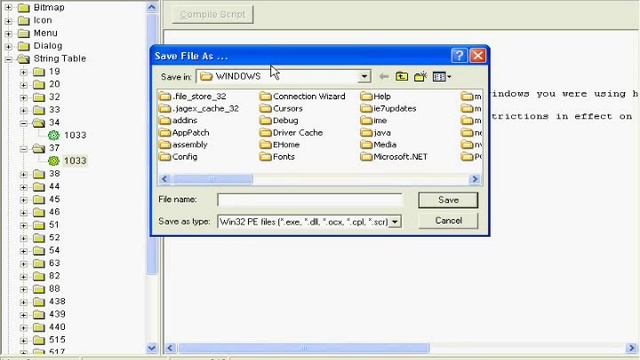
Task: Click the tree panel scroll down arrow
Action: (152, 348)
